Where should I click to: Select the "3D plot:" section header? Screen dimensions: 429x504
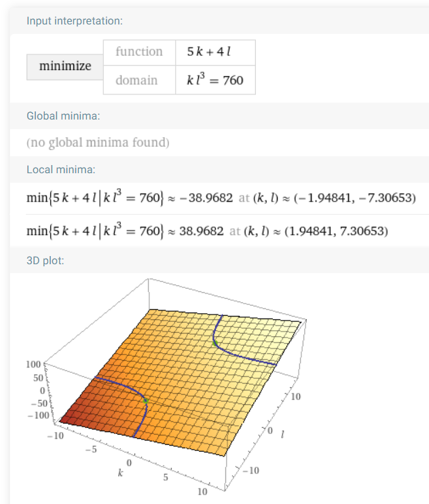[45, 259]
